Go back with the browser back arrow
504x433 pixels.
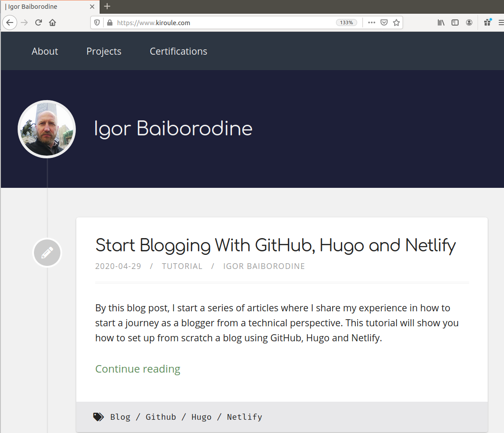point(10,22)
